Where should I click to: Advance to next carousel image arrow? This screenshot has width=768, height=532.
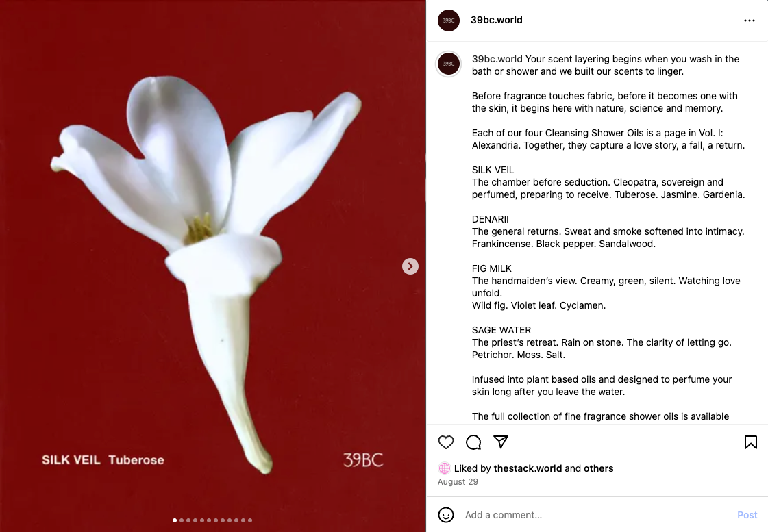click(410, 266)
